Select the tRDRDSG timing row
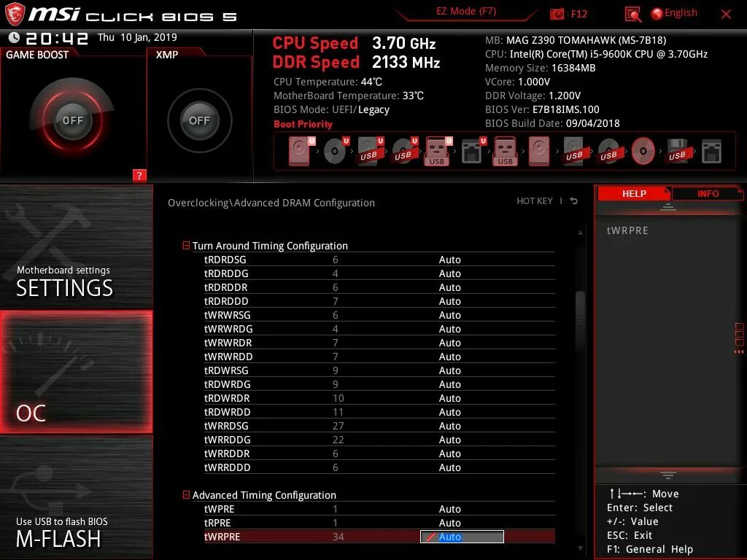Screen dimensions: 747x560 click(379, 260)
